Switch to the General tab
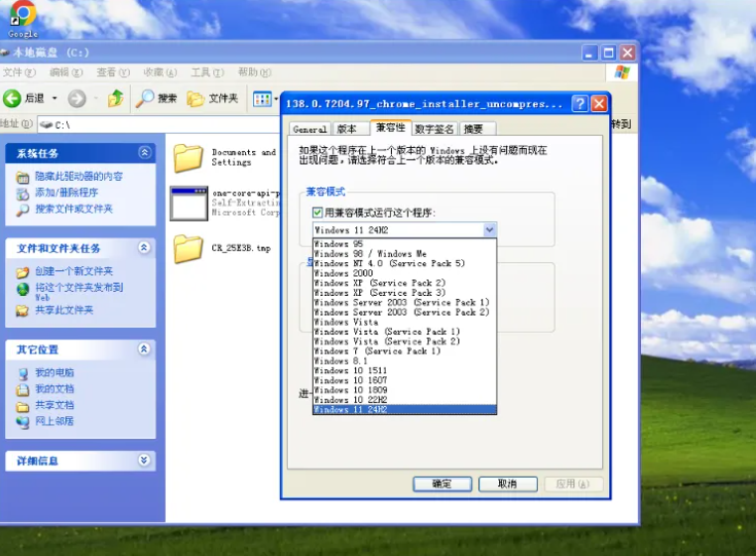This screenshot has height=556, width=756. [x=310, y=129]
